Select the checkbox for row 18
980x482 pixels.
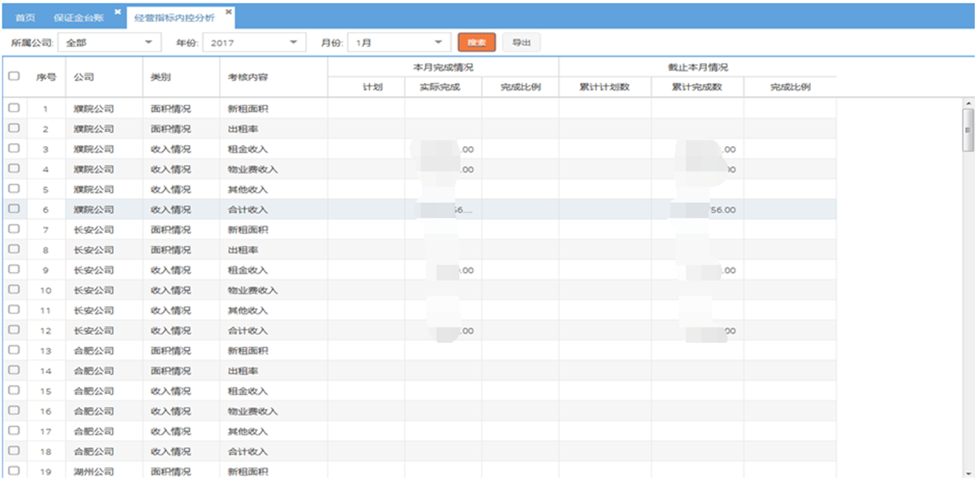pyautogui.click(x=14, y=451)
